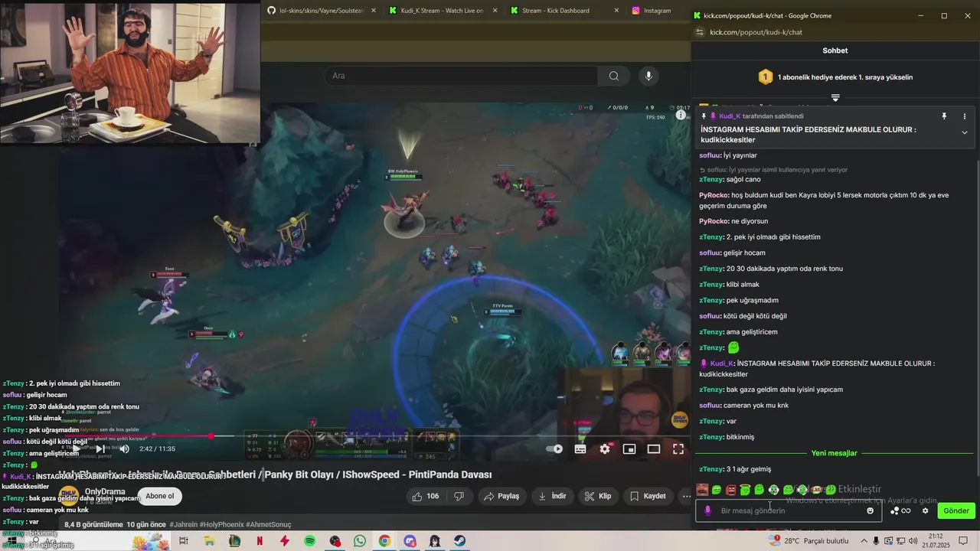Enter fullscreen on the YouTube player

tap(678, 449)
